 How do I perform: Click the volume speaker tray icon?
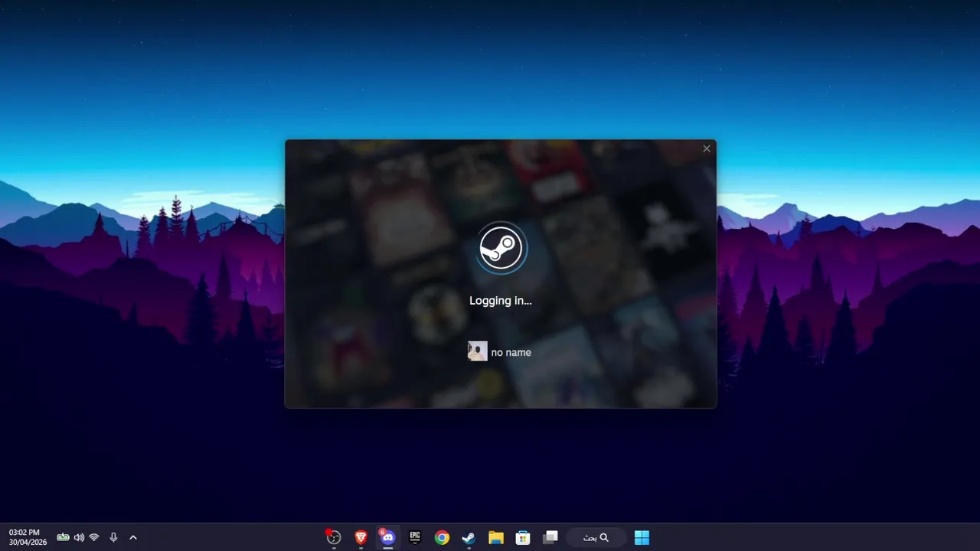79,537
